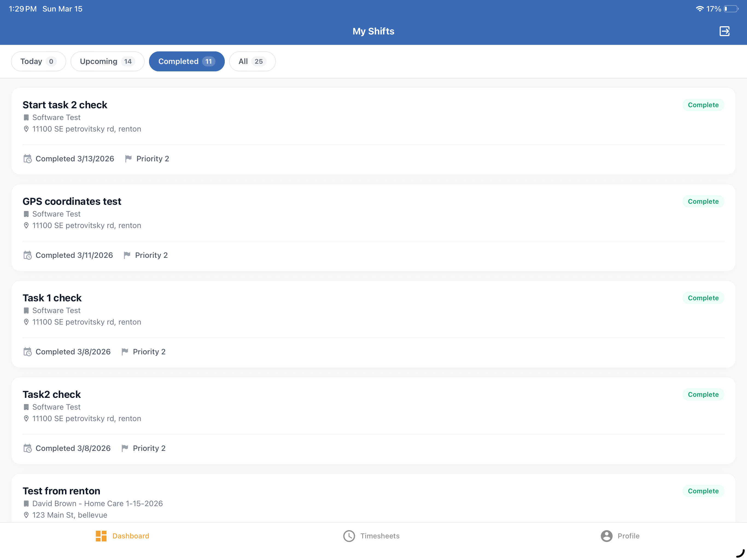Open the Profile avatar icon
This screenshot has width=747, height=560.
[606, 536]
